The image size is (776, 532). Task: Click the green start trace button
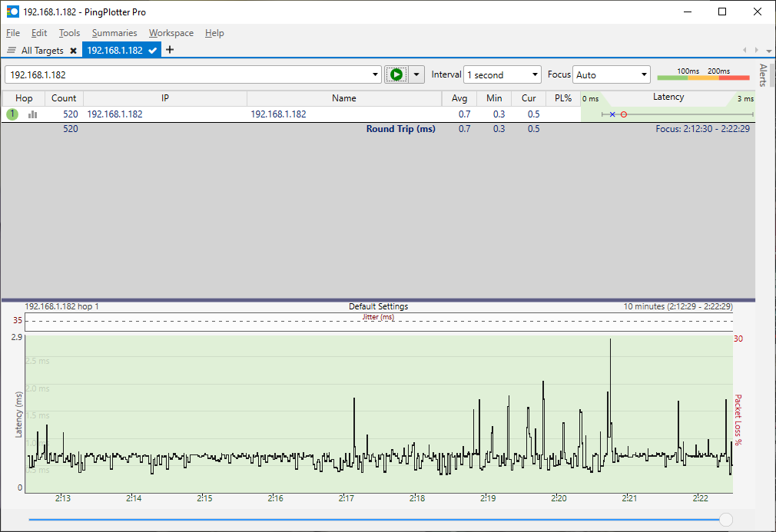tap(396, 74)
